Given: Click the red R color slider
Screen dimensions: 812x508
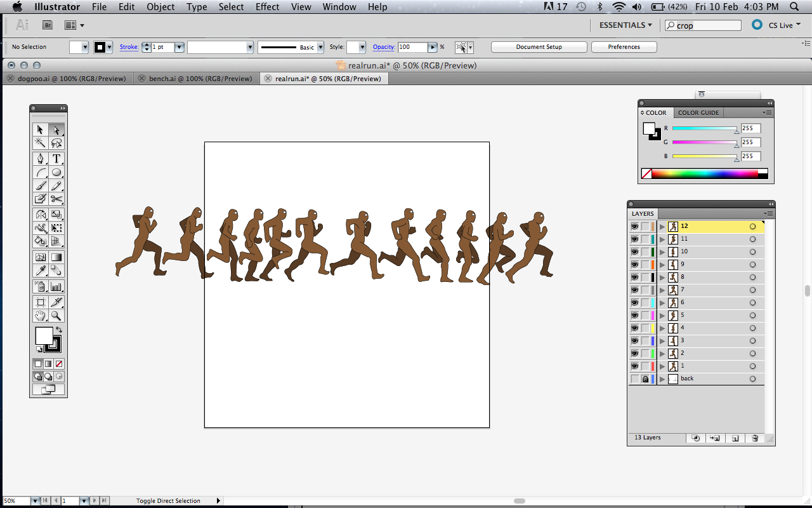Looking at the screenshot, I should click(705, 128).
